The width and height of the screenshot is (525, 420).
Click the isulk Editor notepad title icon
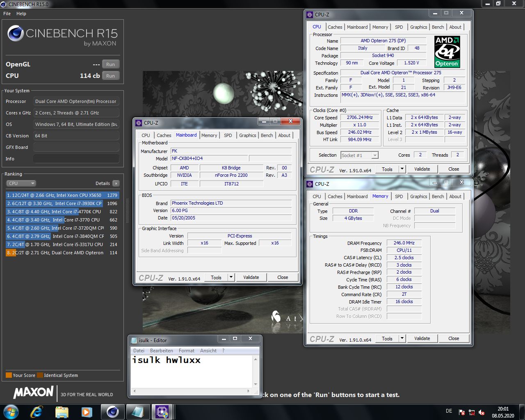coord(134,340)
